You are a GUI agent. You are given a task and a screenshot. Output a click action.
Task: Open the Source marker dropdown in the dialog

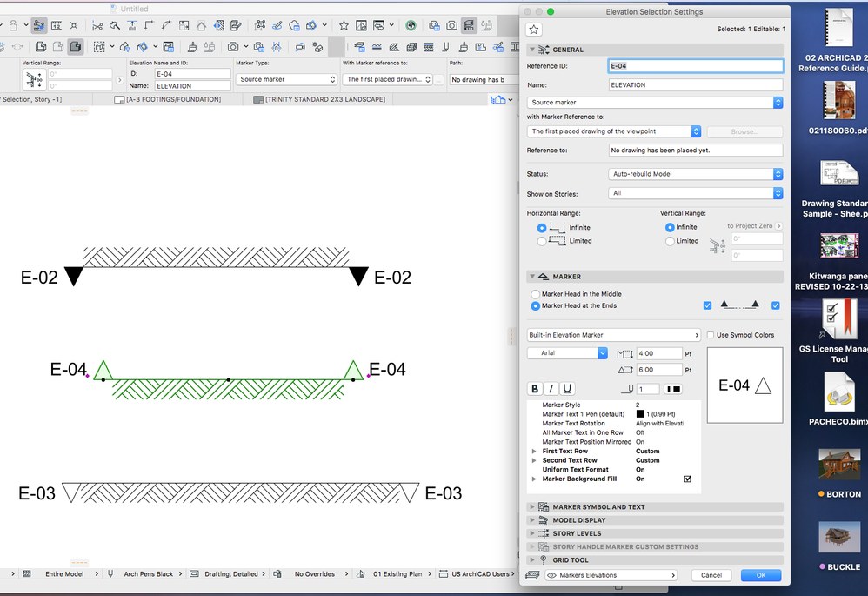655,103
